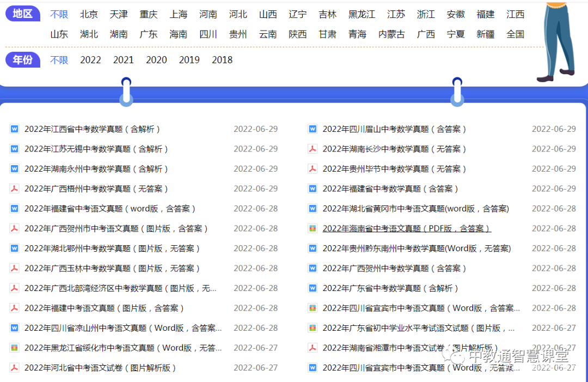Filter by year 2021

[124, 60]
